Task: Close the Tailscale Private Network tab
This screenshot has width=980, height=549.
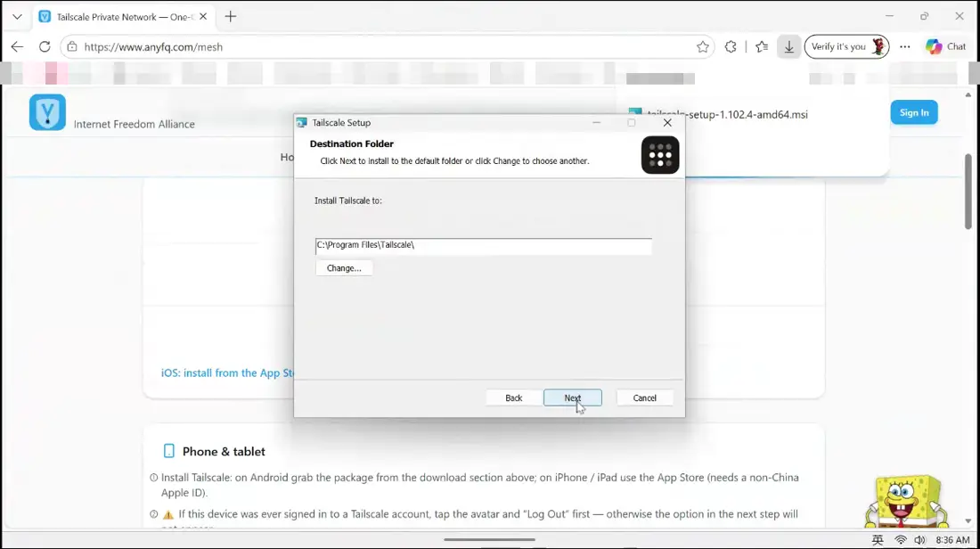Action: click(x=203, y=17)
